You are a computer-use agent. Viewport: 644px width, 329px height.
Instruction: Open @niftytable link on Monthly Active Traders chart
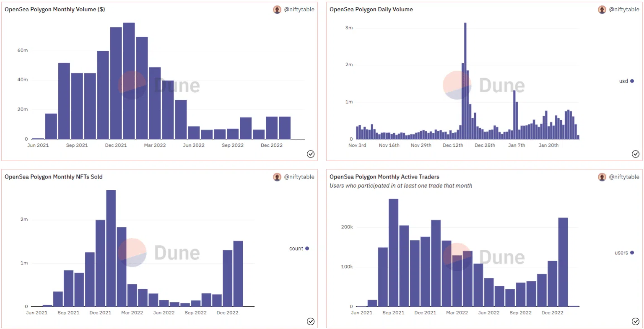[624, 177]
